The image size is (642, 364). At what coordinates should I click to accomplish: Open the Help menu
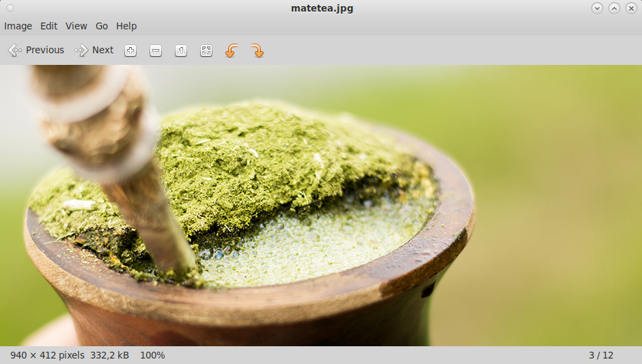click(x=126, y=26)
